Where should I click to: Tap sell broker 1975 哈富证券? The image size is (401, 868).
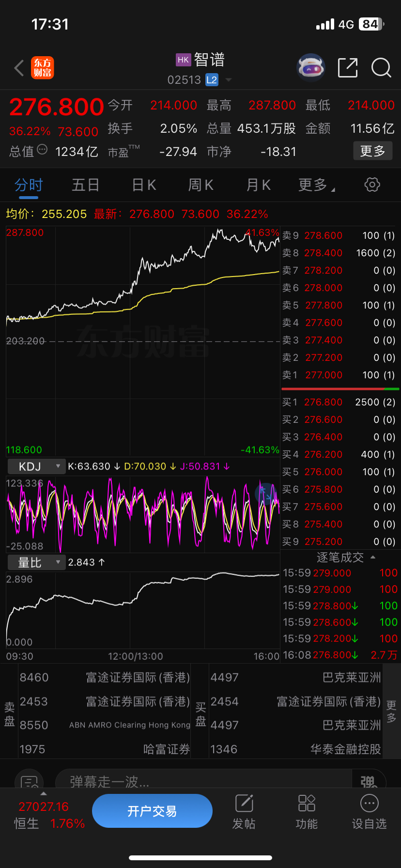pyautogui.click(x=105, y=749)
